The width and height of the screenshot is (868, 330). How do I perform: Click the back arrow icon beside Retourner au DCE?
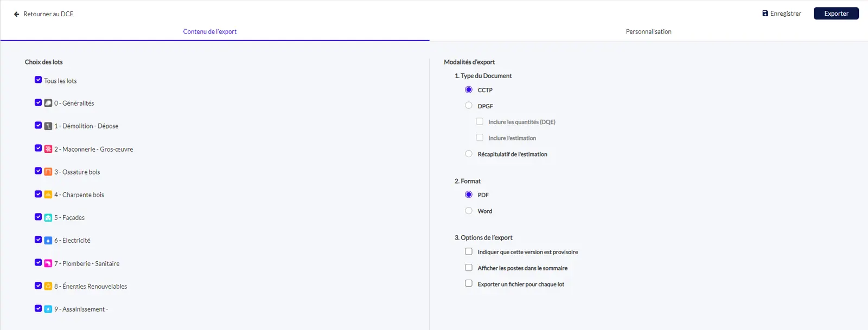pyautogui.click(x=16, y=14)
